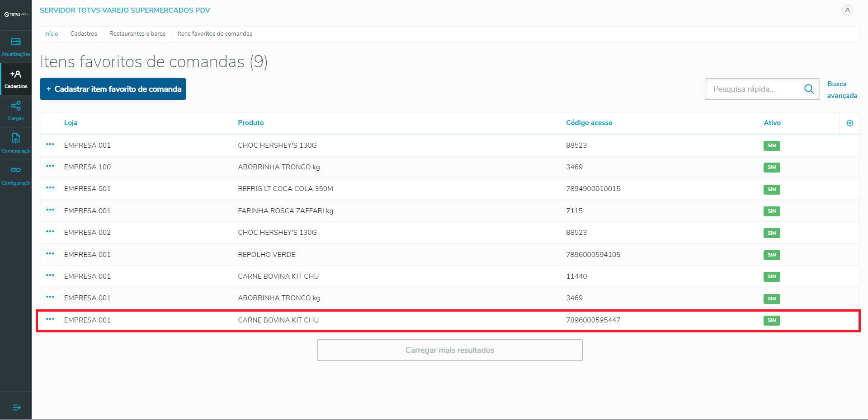Open actions menu for REFRIG LT COCA COLA row
The image size is (868, 420).
point(50,188)
